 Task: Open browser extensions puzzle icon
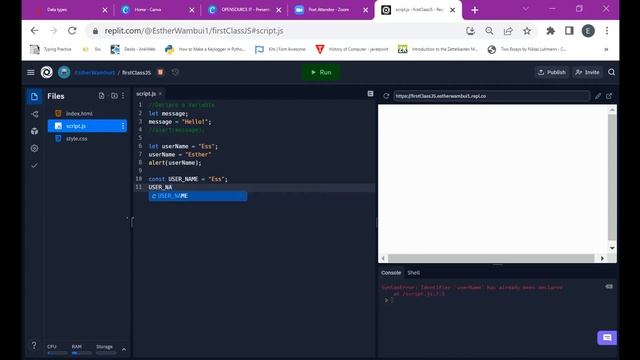550,31
